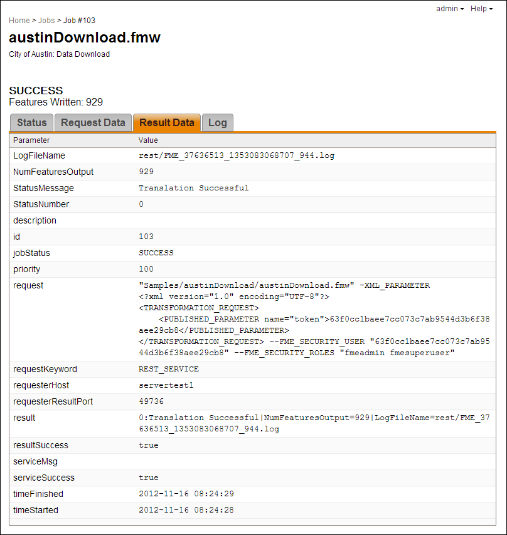Select the priority value 100
Viewport: 507px width, 535px height.
(146, 269)
